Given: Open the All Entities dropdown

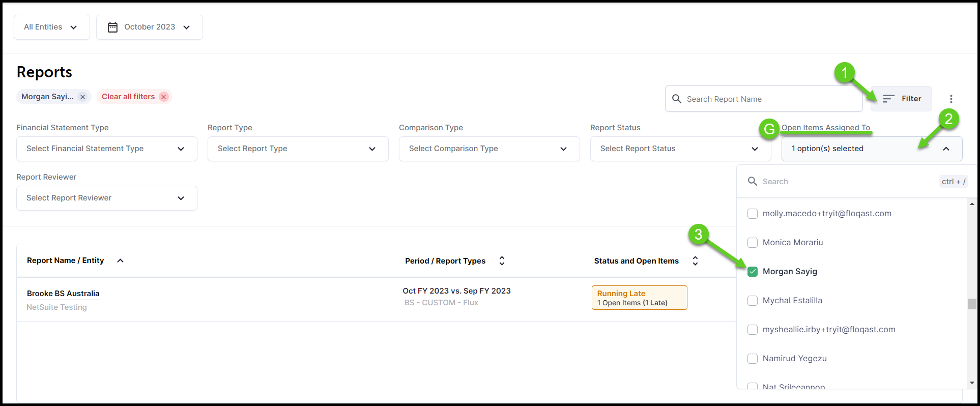Looking at the screenshot, I should (x=51, y=27).
